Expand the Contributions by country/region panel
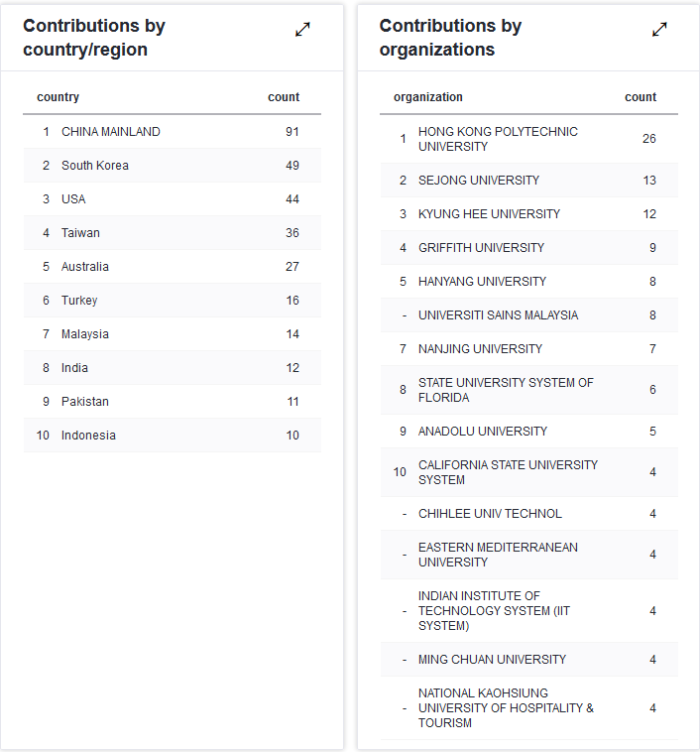 (302, 29)
